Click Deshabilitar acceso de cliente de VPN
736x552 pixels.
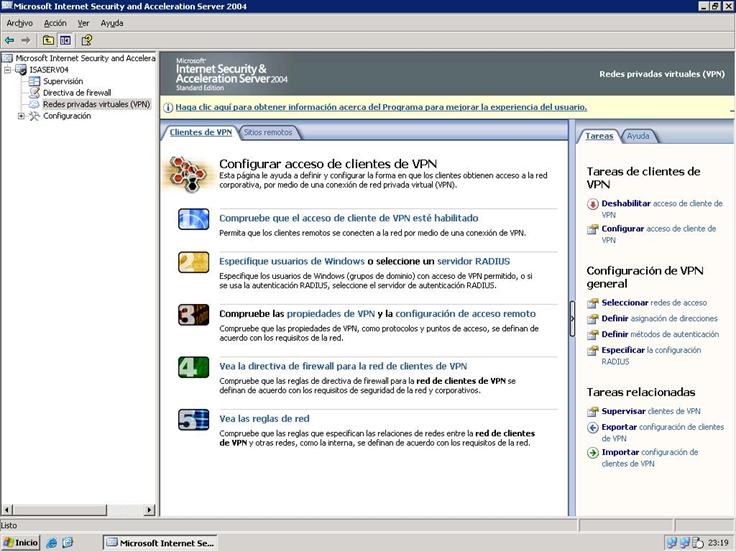point(662,209)
